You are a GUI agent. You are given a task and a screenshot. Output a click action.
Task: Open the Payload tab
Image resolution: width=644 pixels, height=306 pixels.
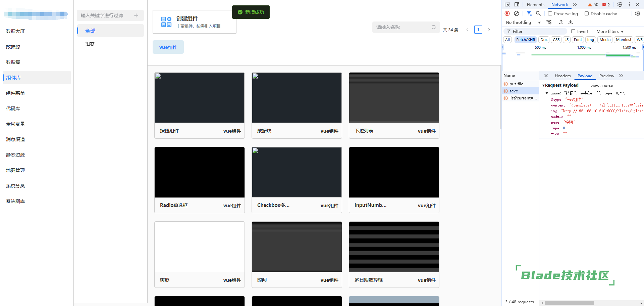pos(585,76)
